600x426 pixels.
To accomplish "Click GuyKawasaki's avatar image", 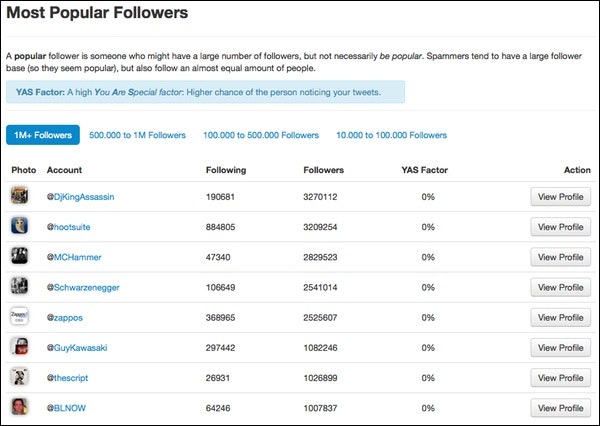I will point(19,347).
